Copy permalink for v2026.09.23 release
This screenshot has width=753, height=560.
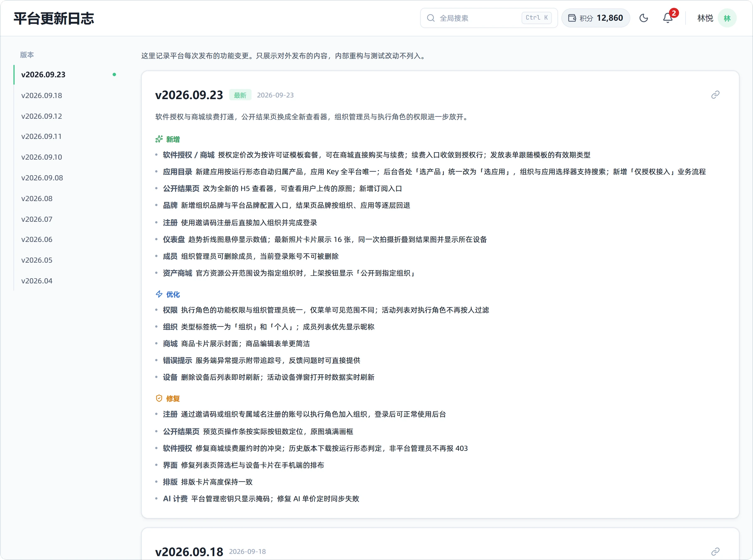[715, 95]
